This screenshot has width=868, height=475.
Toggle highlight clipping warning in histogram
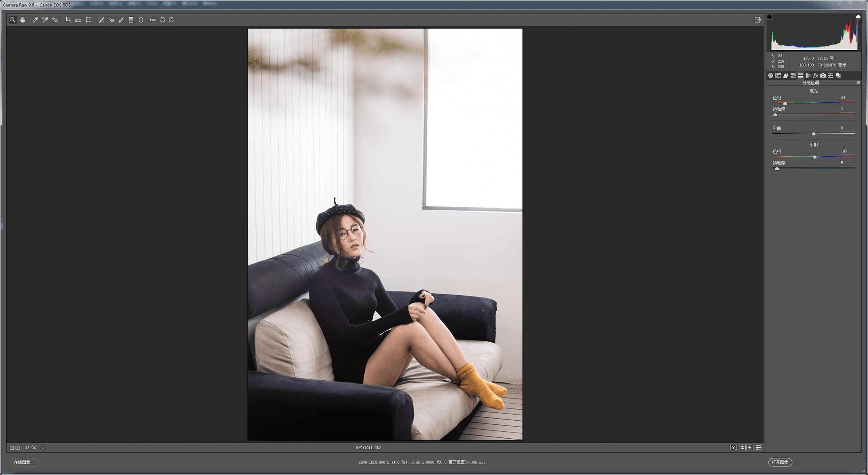pyautogui.click(x=858, y=17)
